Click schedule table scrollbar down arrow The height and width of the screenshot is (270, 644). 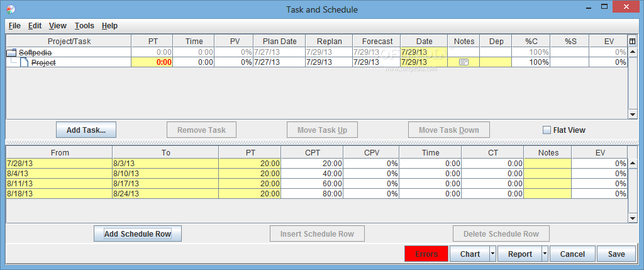pos(633,218)
